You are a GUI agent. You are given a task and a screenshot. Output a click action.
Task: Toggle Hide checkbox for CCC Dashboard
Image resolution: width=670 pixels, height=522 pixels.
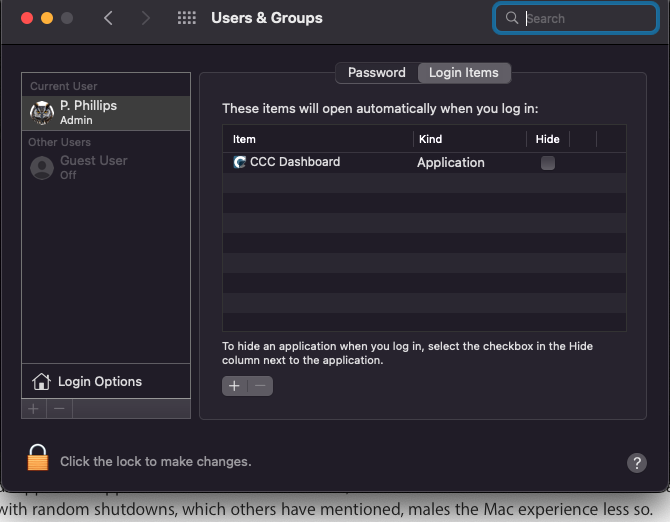547,162
